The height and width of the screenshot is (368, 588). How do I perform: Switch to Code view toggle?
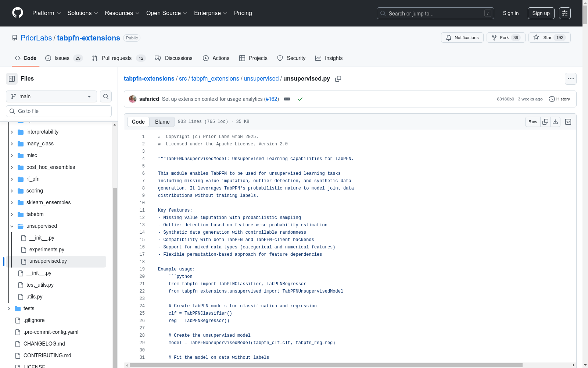[138, 122]
